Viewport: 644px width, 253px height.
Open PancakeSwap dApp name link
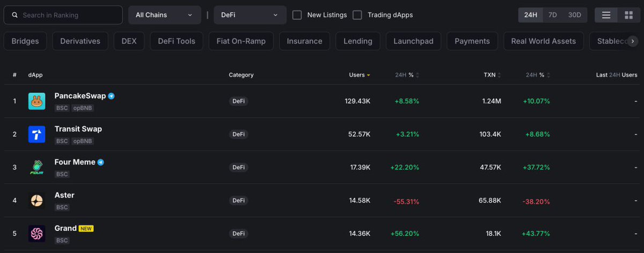[x=80, y=96]
